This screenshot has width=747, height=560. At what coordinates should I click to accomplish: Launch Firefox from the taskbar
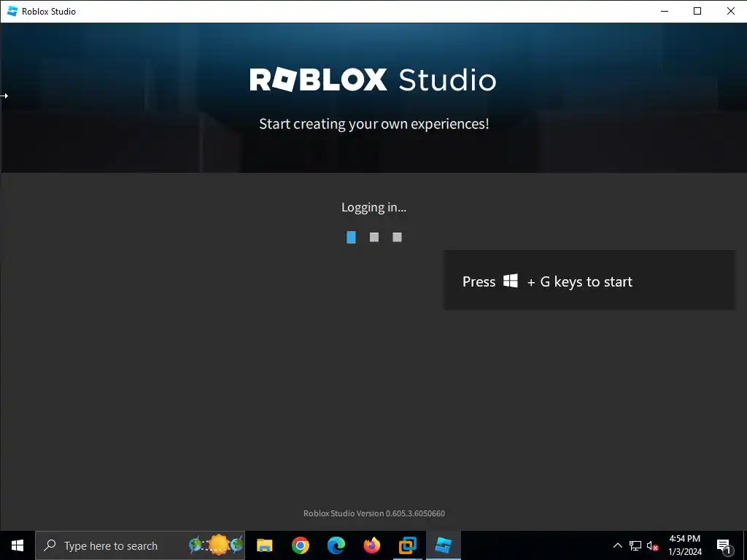[371, 545]
